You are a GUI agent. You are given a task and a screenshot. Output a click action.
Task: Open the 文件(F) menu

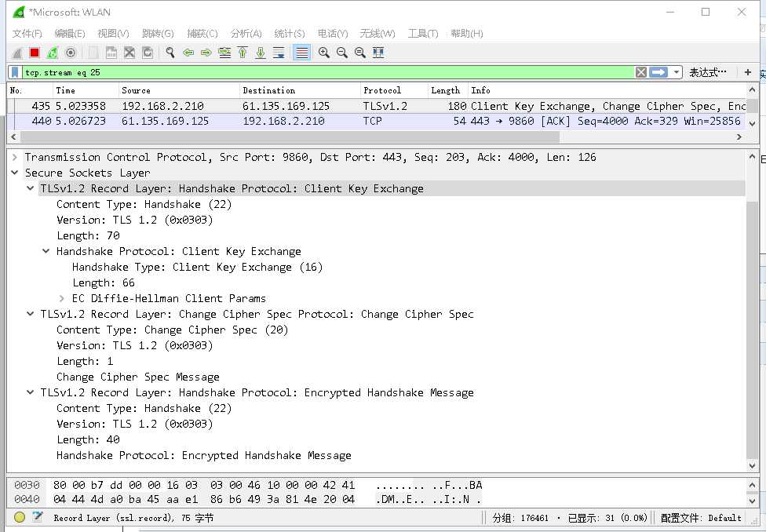point(27,33)
